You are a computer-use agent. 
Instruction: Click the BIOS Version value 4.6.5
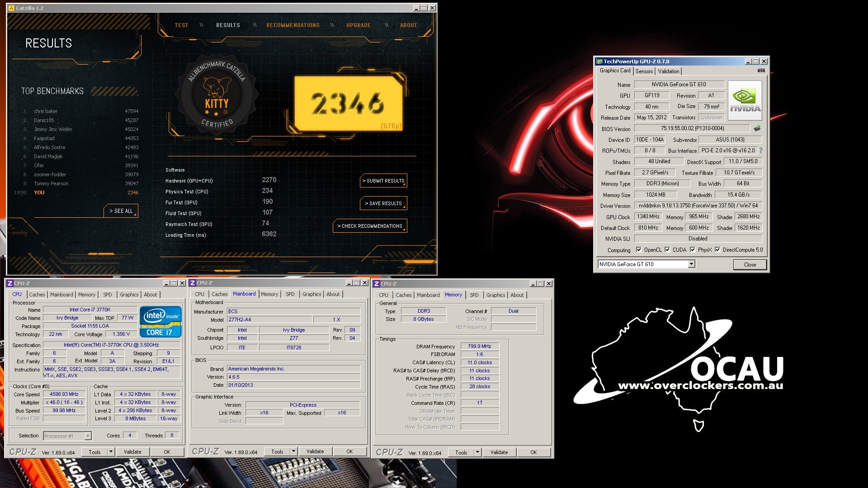coord(293,377)
